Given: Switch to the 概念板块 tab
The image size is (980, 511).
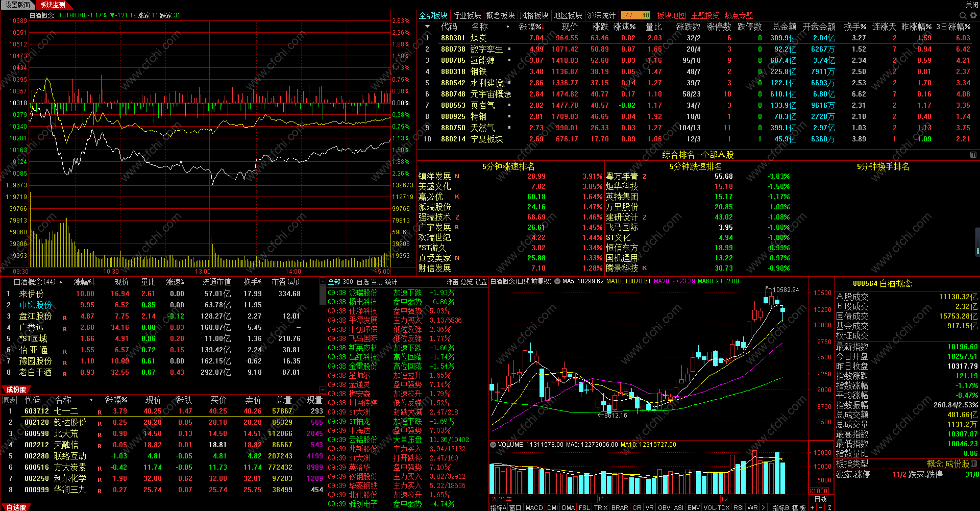Looking at the screenshot, I should (501, 15).
